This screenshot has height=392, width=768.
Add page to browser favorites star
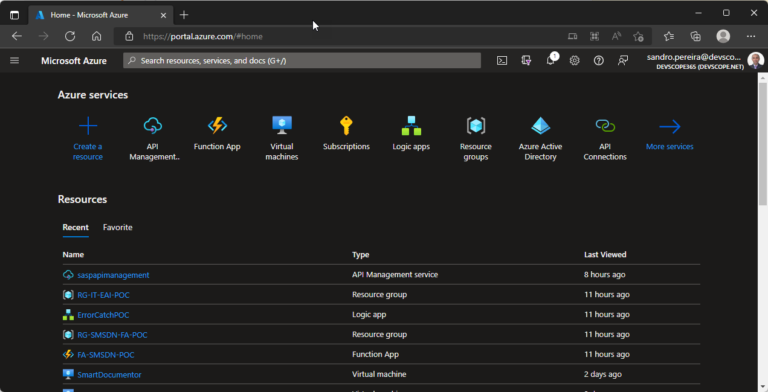638,36
